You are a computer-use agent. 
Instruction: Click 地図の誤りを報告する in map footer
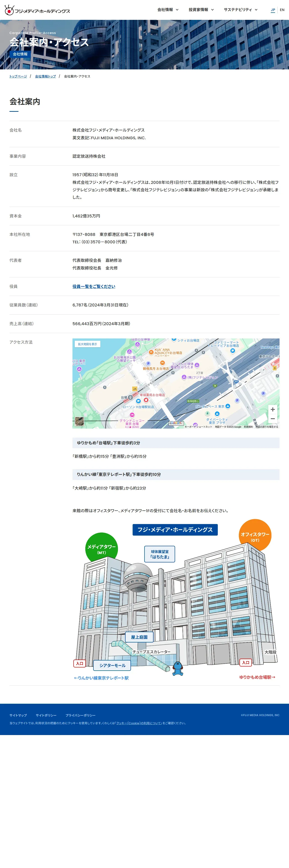267,427
